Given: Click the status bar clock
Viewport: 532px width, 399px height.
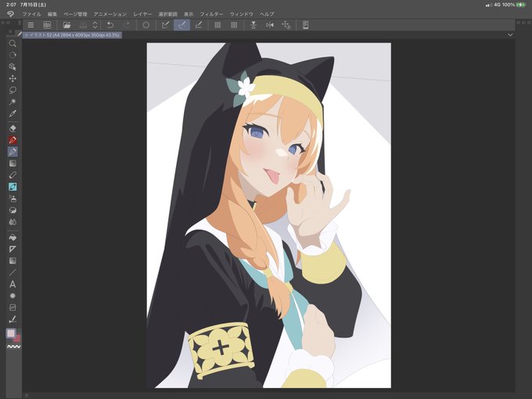Looking at the screenshot, I should [11, 5].
